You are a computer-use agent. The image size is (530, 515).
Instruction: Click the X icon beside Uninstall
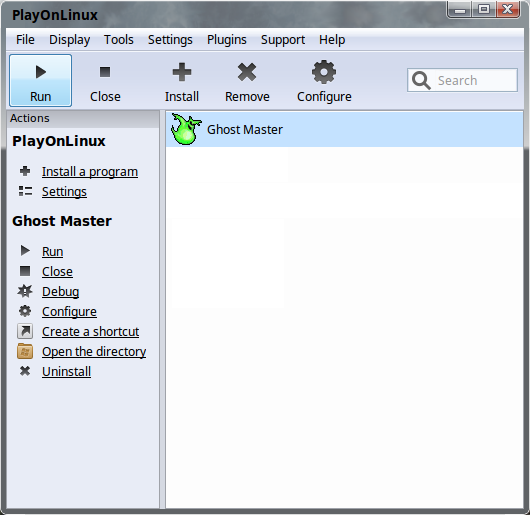pyautogui.click(x=25, y=371)
